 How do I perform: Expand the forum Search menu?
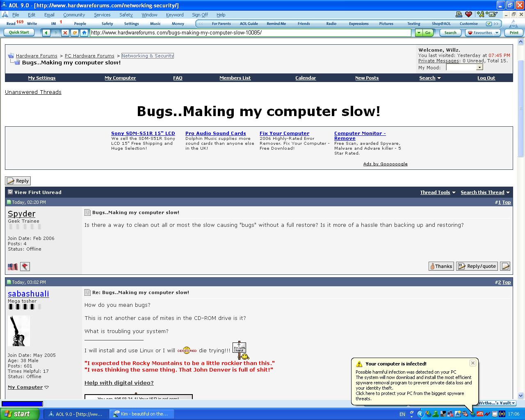coord(430,78)
